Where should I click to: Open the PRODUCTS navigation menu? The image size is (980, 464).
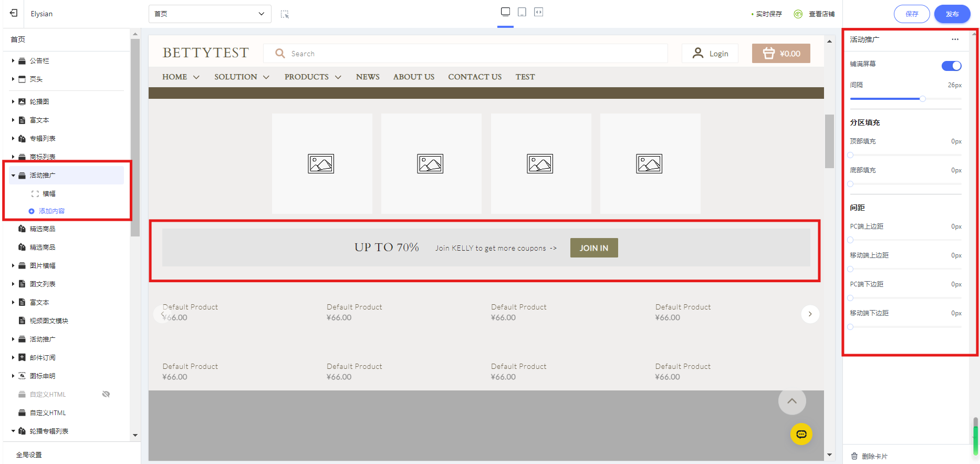[x=312, y=77]
